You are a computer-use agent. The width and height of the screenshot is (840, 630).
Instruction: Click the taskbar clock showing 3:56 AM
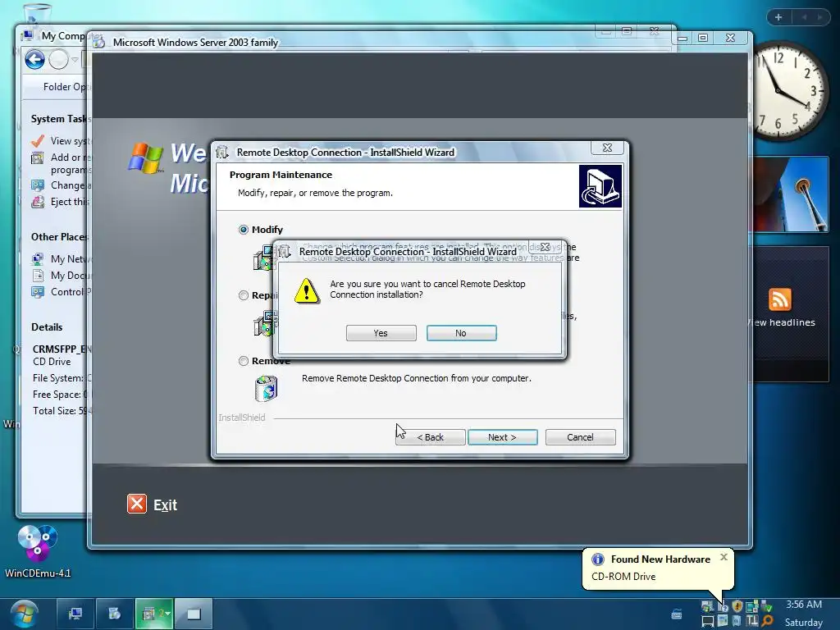pos(804,605)
